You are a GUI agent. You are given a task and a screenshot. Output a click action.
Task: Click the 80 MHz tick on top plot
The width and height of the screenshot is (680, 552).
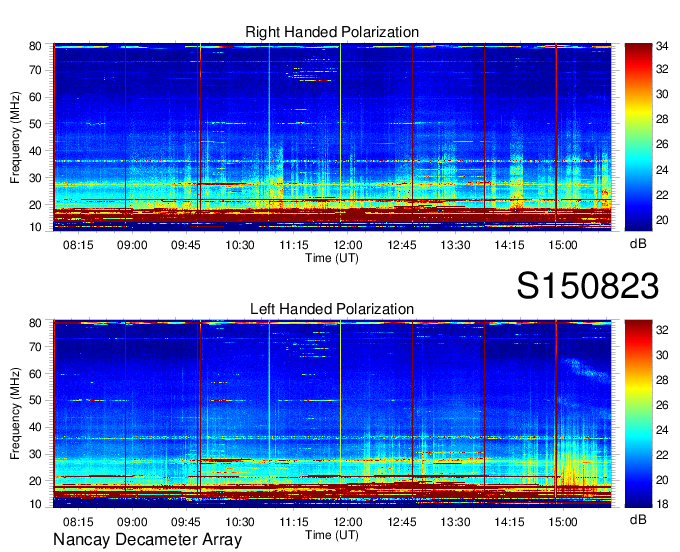35,46
